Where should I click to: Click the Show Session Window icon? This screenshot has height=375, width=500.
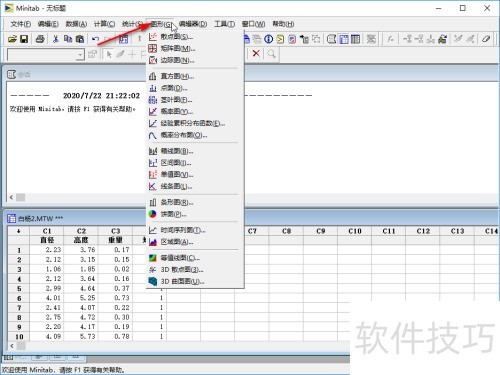tap(331, 39)
